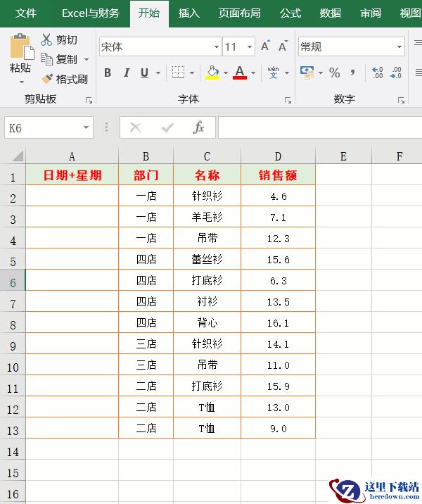Open the clipboard group dialog launcher
This screenshot has width=422, height=504.
[89, 101]
